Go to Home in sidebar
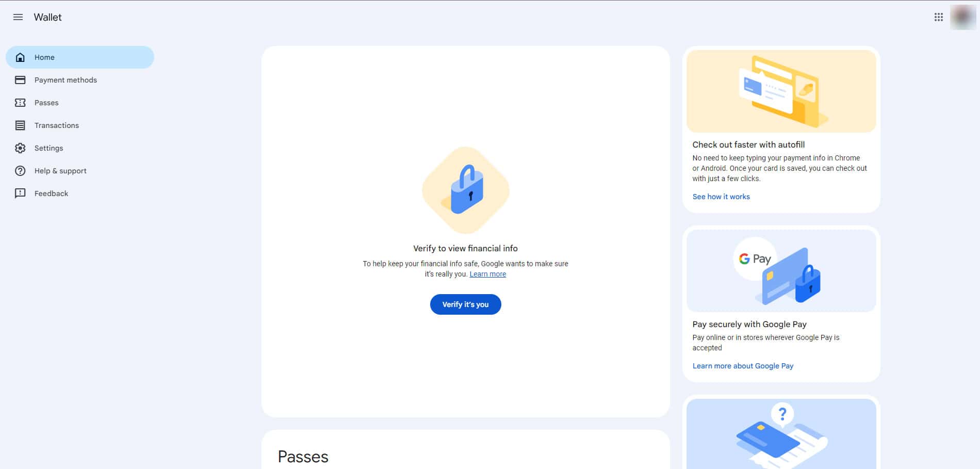This screenshot has width=980, height=469. tap(80, 57)
